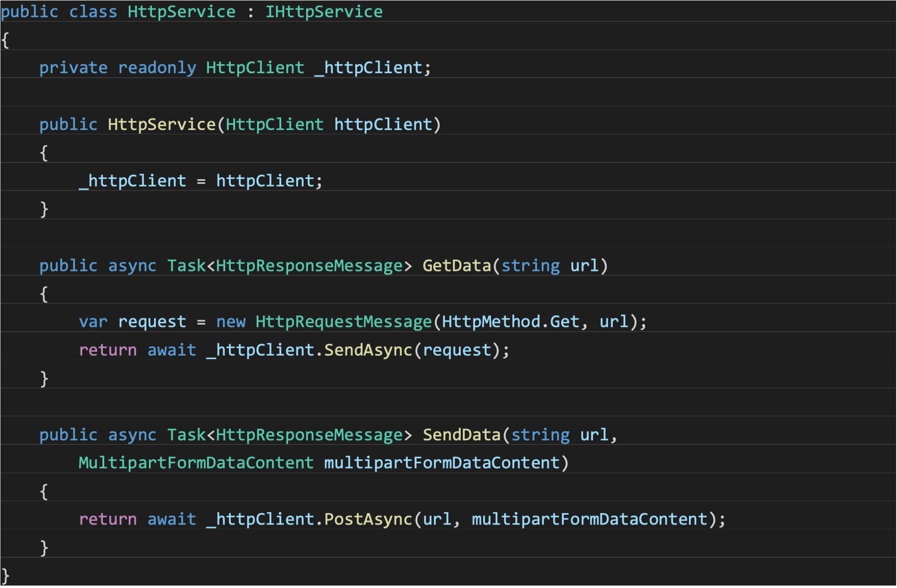The image size is (897, 588).
Task: Click the HttpService class name
Action: [x=181, y=12]
